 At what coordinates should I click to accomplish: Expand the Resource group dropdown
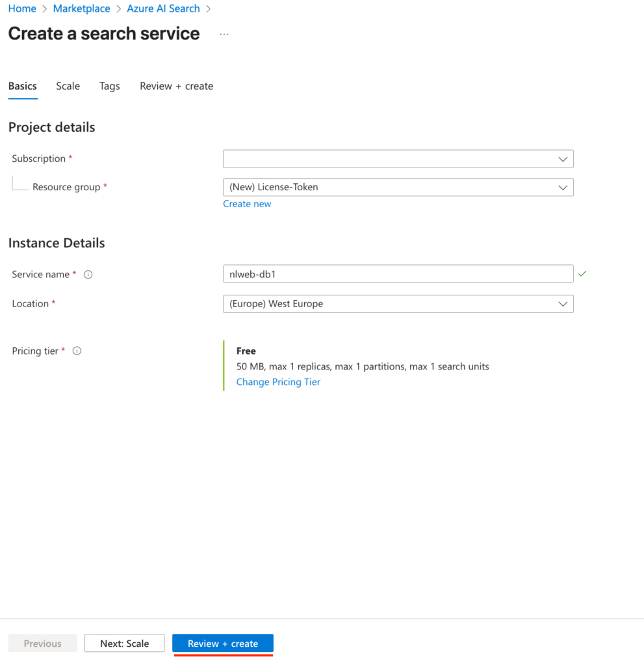pyautogui.click(x=398, y=187)
